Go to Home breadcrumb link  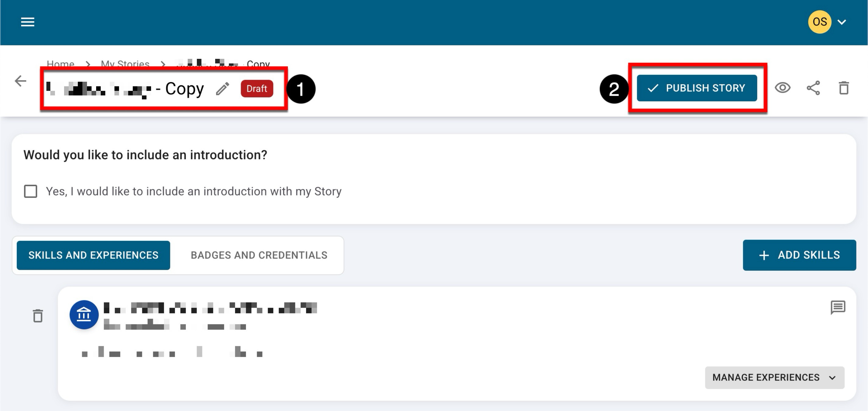click(x=60, y=64)
